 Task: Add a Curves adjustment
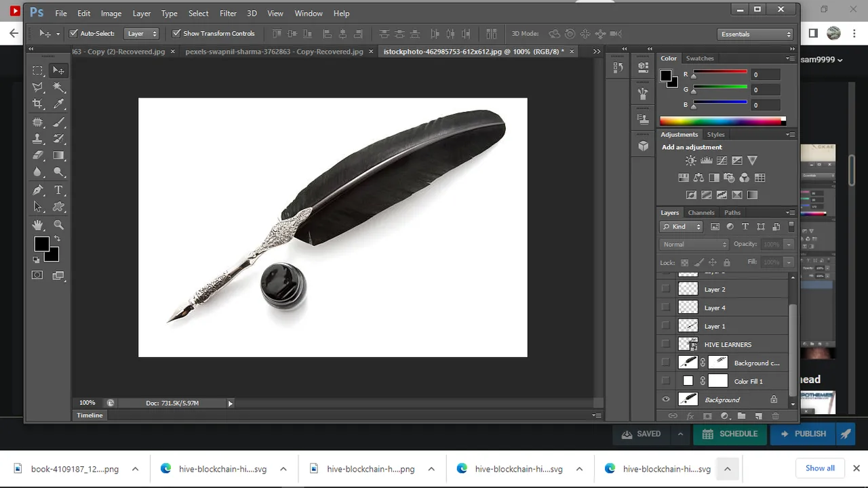pos(722,161)
